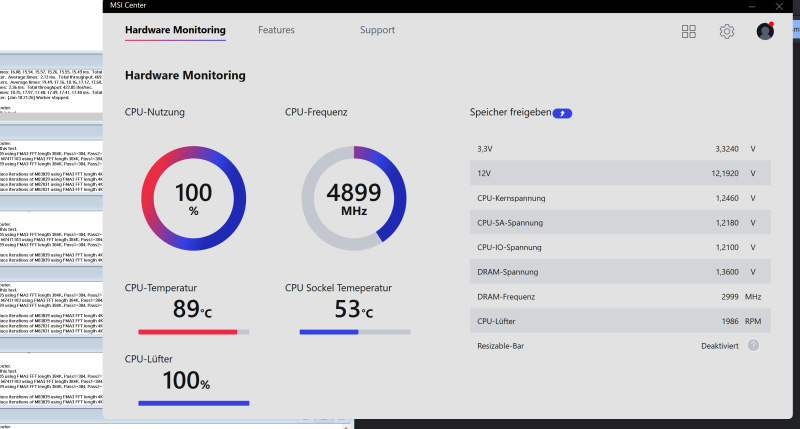Click the CPU-Frequenz label
800x429 pixels.
[316, 112]
